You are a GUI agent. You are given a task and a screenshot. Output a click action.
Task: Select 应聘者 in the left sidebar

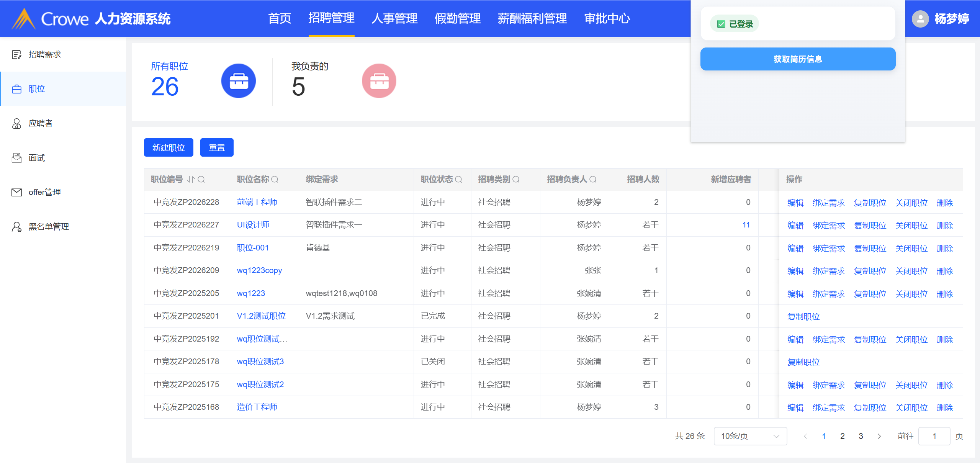pyautogui.click(x=41, y=123)
